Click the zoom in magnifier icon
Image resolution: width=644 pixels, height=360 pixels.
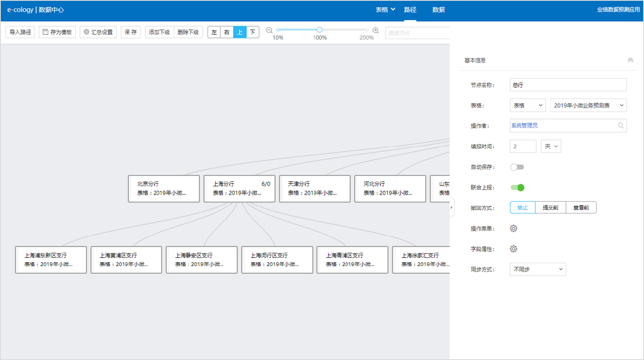pos(375,30)
